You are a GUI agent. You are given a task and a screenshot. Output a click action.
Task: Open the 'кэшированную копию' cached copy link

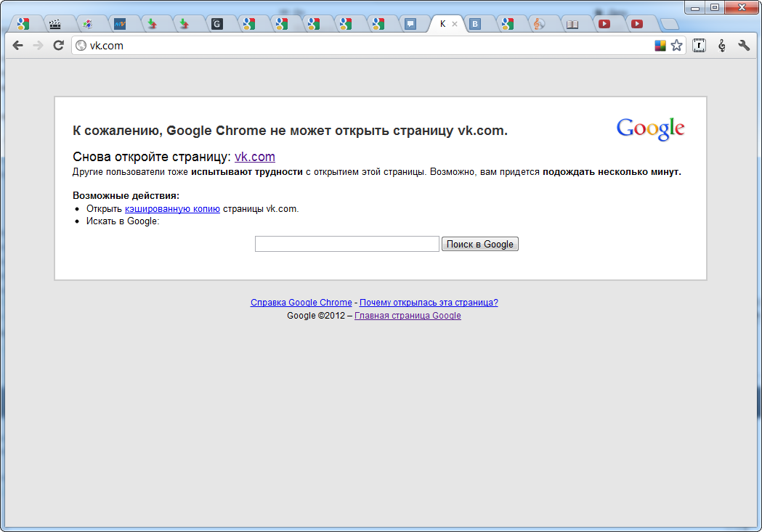point(172,209)
